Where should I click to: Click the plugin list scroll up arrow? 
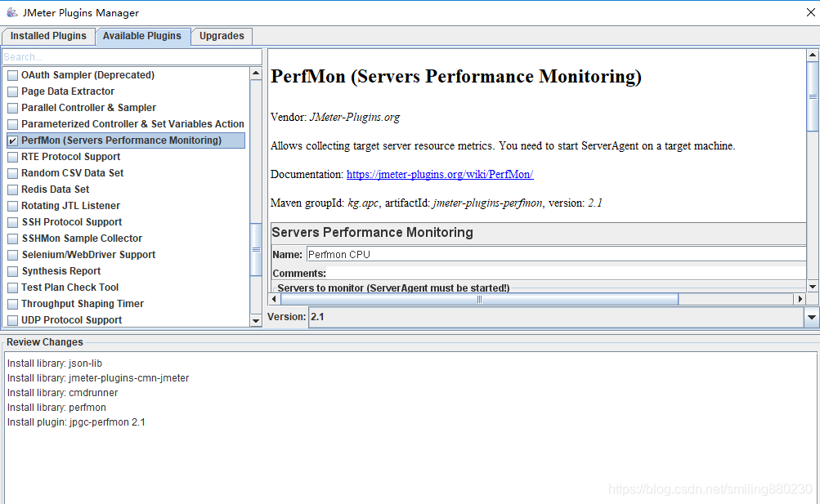pyautogui.click(x=256, y=74)
